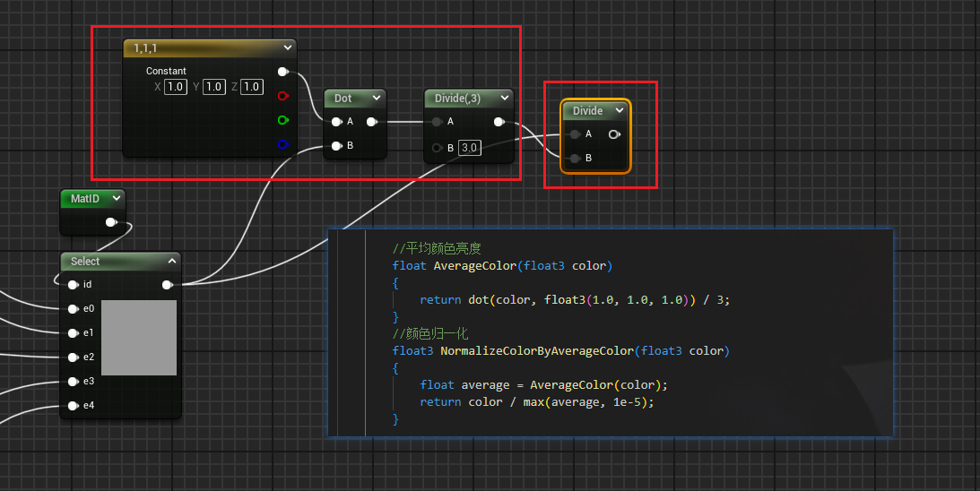Click the output pin of the MatID node
Viewport: 980px width, 491px height.
tap(111, 222)
